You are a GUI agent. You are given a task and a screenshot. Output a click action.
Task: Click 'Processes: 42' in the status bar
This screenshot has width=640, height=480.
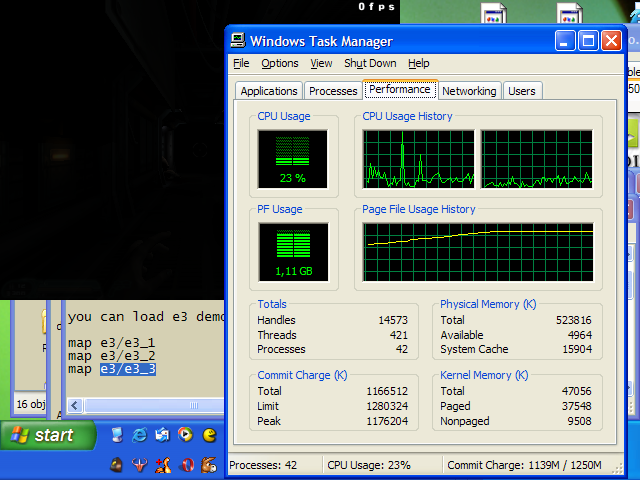point(263,465)
